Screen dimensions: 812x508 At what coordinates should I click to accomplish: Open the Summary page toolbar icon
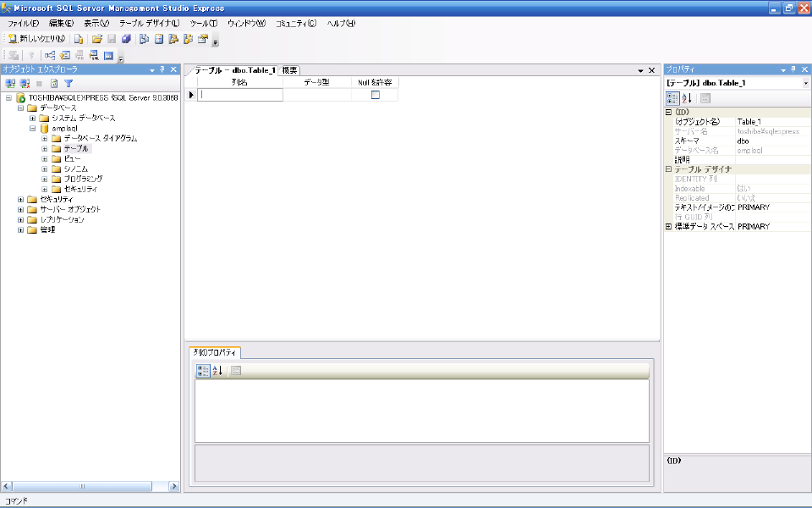[x=158, y=39]
